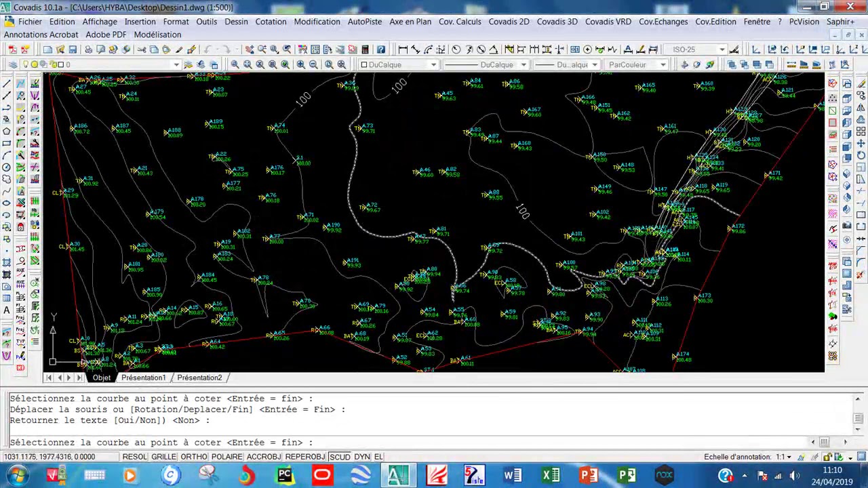Click the Calculator icon in the toolbar
The image size is (868, 488).
[365, 49]
